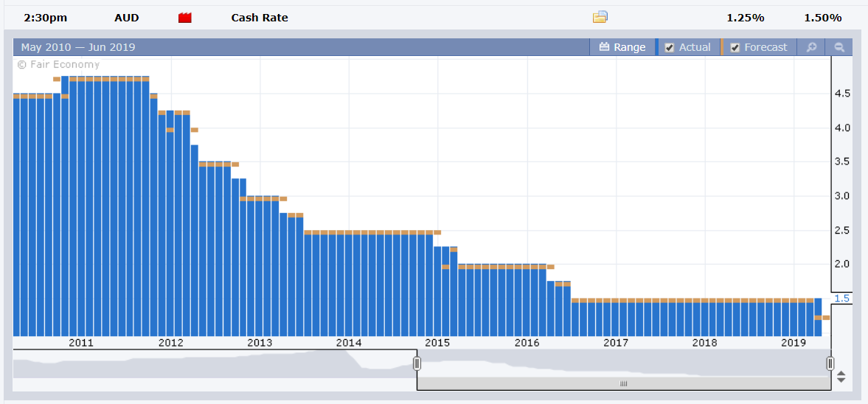Click the 2015 label on the time axis
Screen dimensions: 868x404
(x=437, y=343)
